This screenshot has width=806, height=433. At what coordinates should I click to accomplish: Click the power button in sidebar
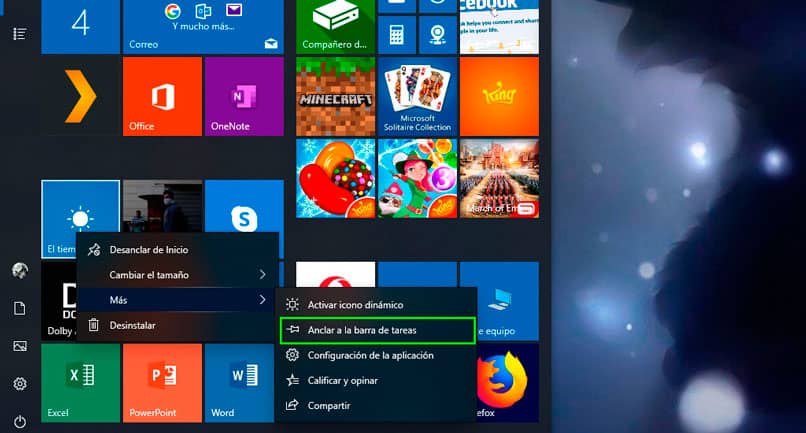point(20,422)
